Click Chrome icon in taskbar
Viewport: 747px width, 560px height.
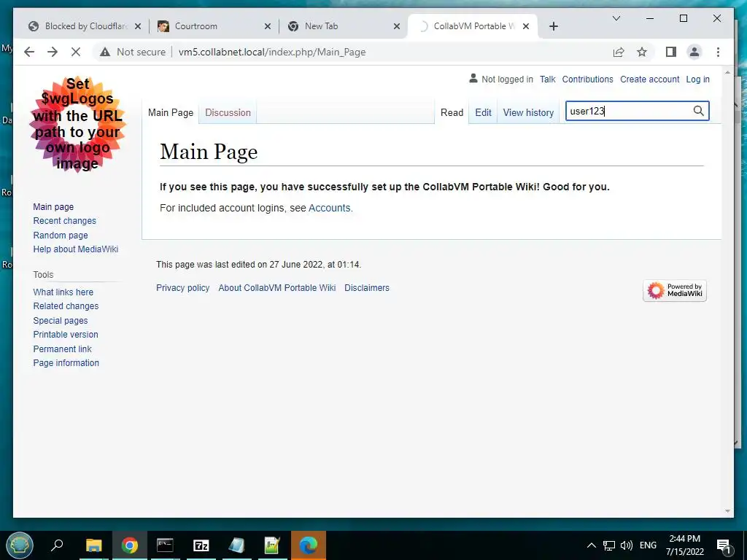point(129,545)
